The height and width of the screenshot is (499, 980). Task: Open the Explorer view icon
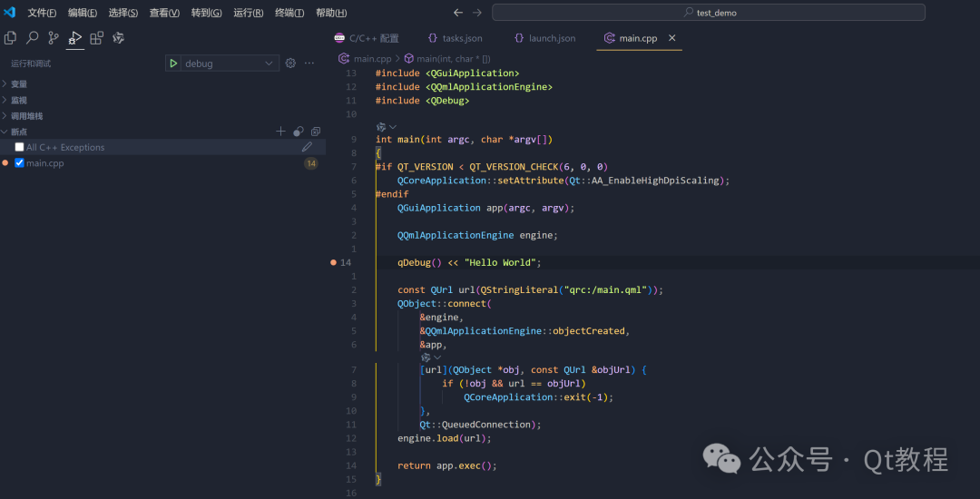point(10,38)
